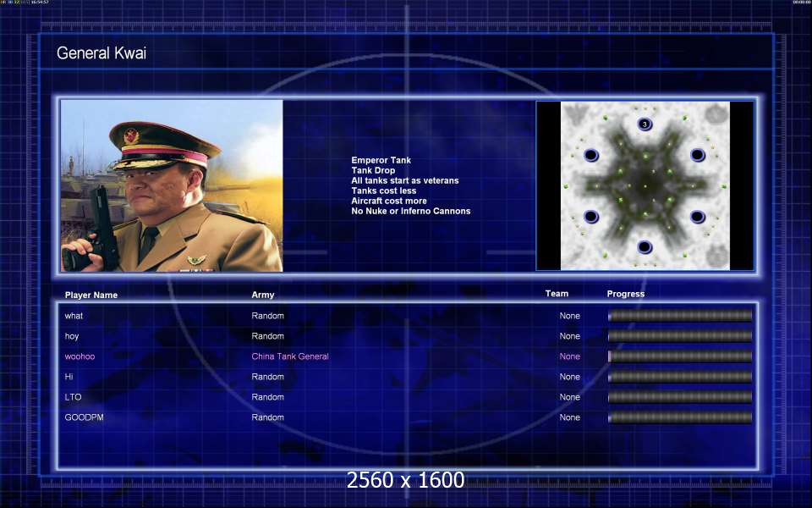Click progress bar for player Hi
Image resolution: width=812 pixels, height=508 pixels.
pos(680,376)
